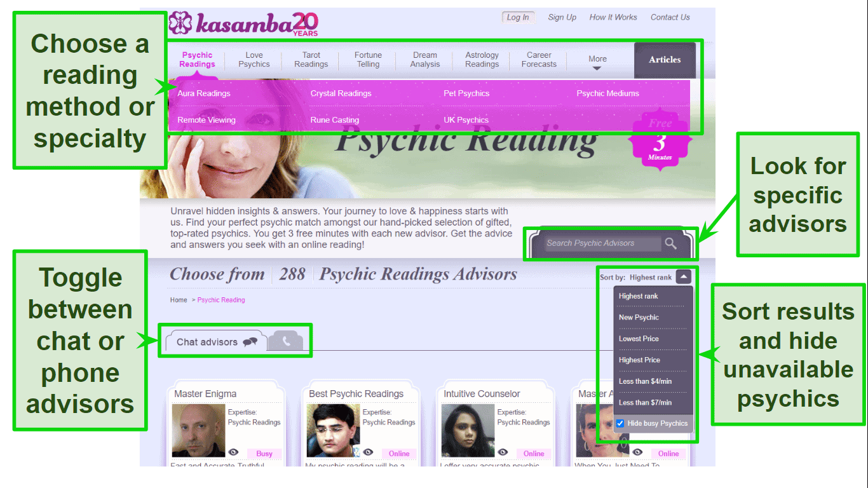This screenshot has height=488, width=868.
Task: Click the Sign Up link
Action: [x=562, y=17]
